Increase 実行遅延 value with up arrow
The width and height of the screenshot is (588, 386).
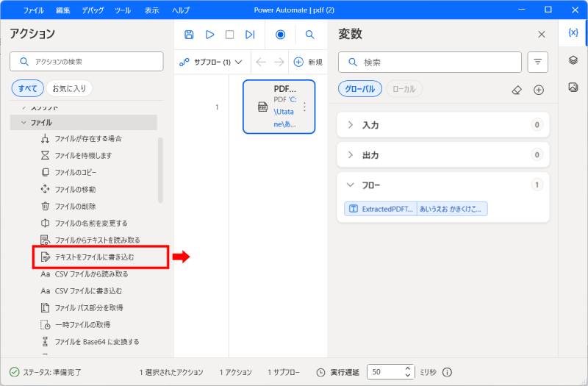click(x=408, y=368)
